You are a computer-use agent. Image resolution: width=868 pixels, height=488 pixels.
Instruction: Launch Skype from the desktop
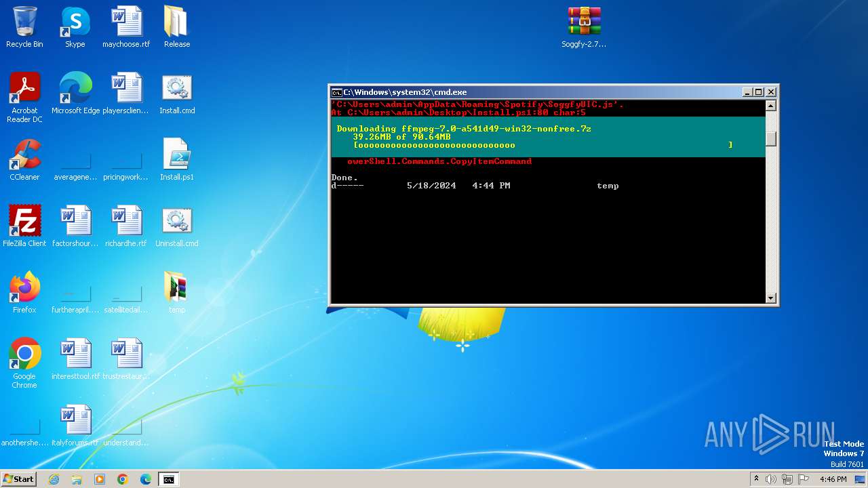pyautogui.click(x=75, y=27)
